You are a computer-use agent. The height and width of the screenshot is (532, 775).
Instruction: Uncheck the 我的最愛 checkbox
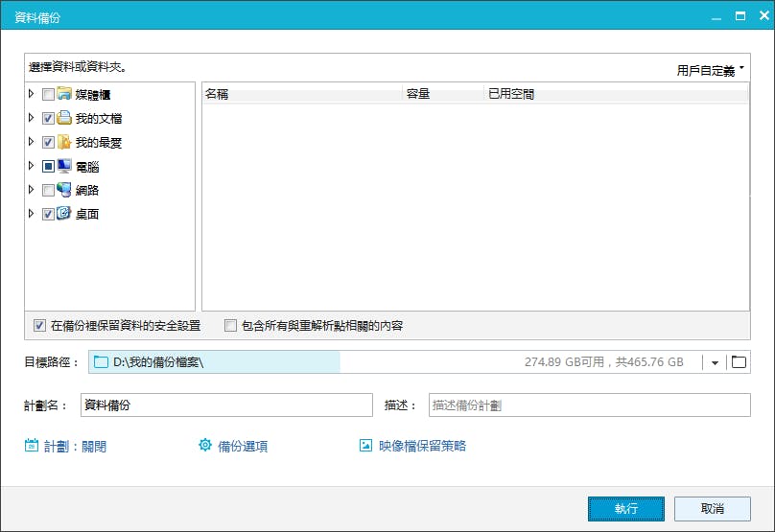coord(48,142)
